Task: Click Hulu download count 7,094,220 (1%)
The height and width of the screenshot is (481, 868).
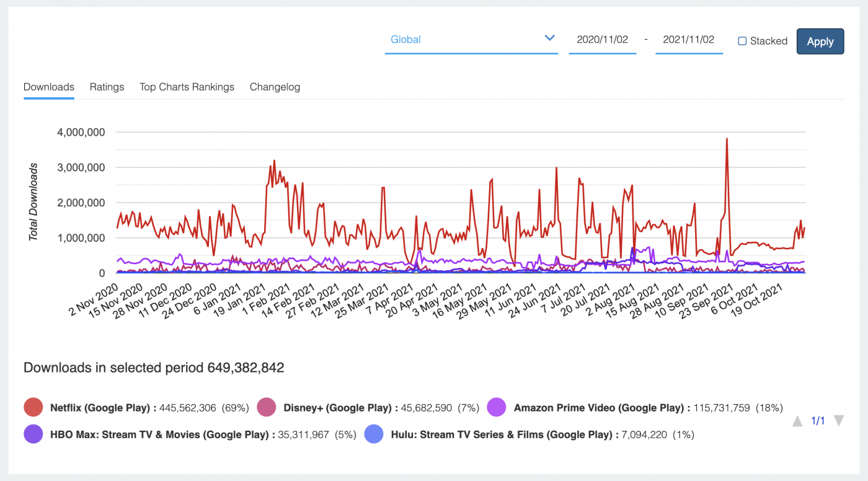Action: (x=657, y=435)
